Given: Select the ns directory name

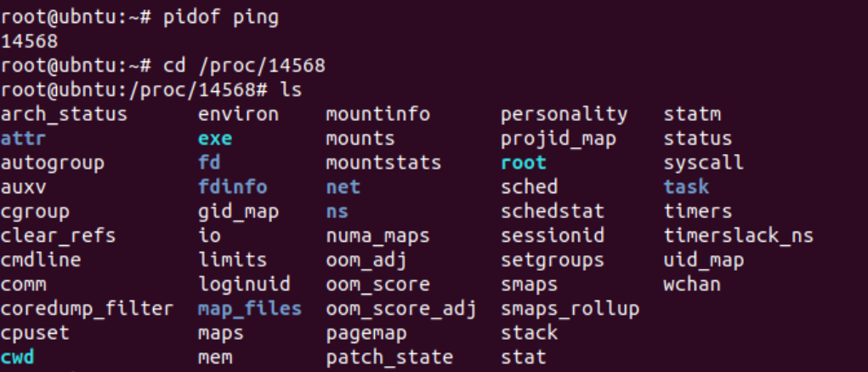Looking at the screenshot, I should (338, 211).
